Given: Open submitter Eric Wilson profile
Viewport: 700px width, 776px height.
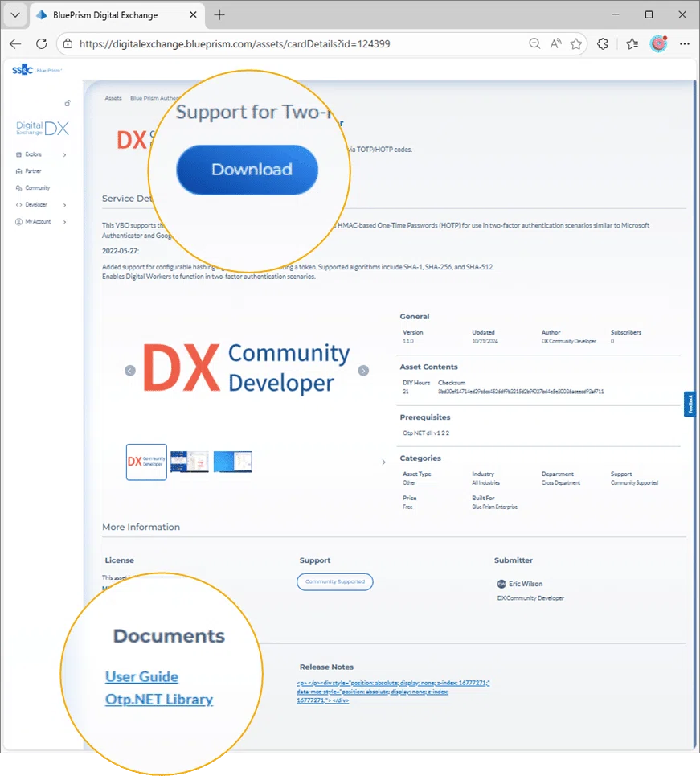Looking at the screenshot, I should click(x=526, y=584).
